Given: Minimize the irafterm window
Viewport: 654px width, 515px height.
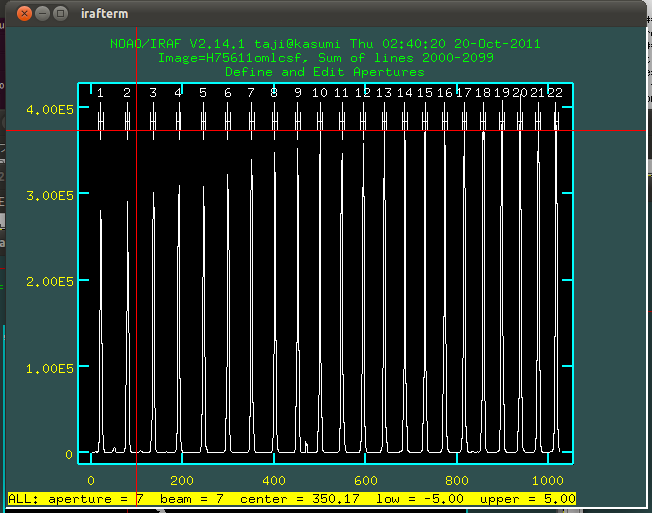Looking at the screenshot, I should coord(44,14).
